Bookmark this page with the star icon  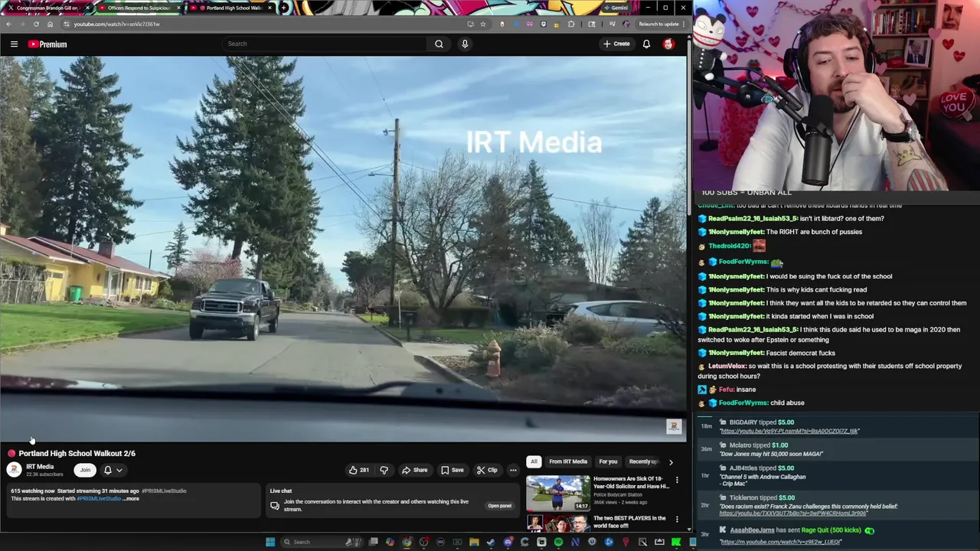482,24
